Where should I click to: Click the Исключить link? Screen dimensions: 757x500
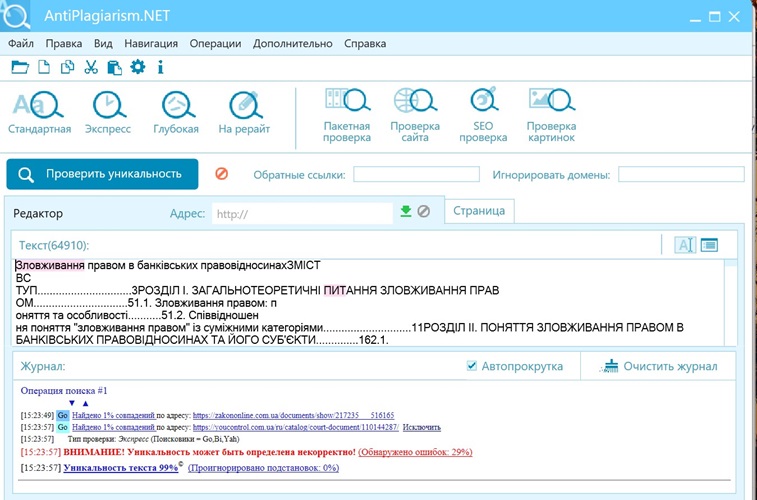click(422, 427)
